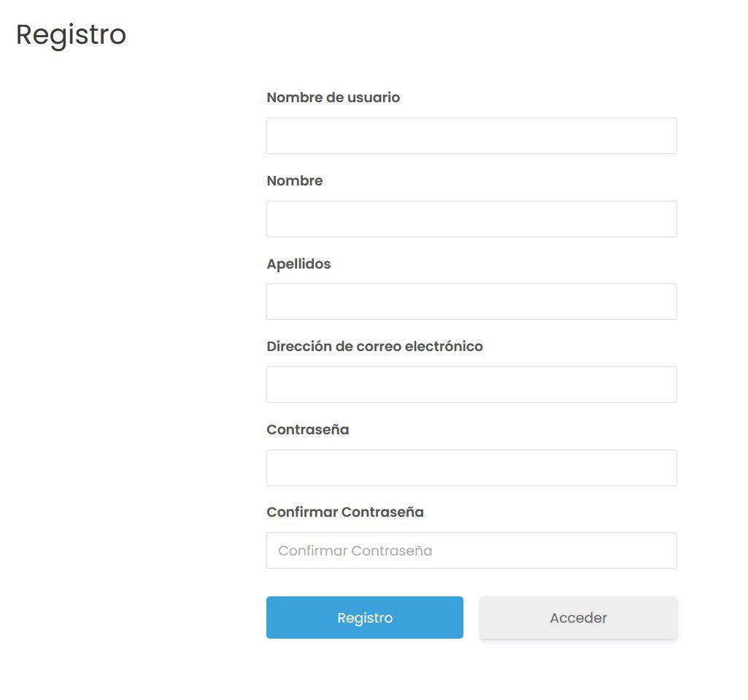Click the Nombre de usuario input field

471,136
